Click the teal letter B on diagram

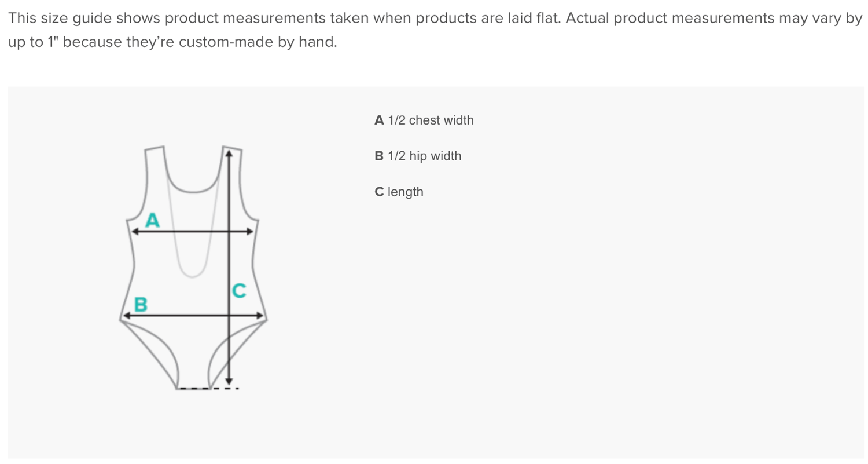(x=141, y=305)
